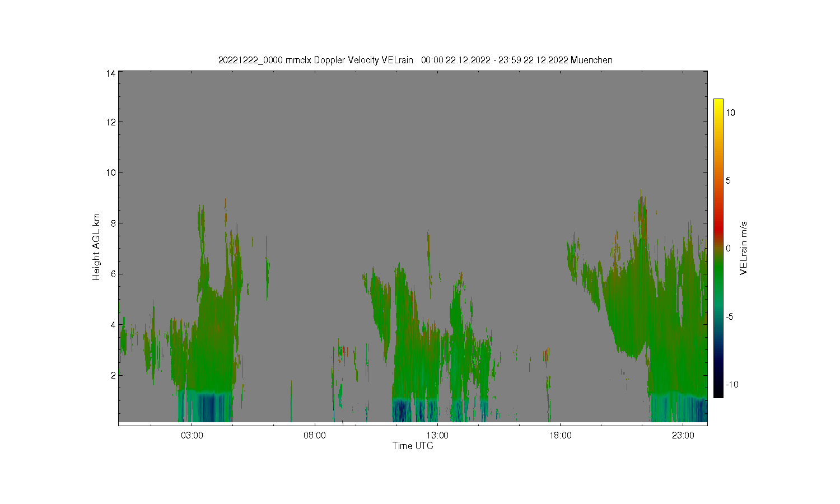Click the height tick label 12
The image size is (840, 504).
tap(111, 122)
